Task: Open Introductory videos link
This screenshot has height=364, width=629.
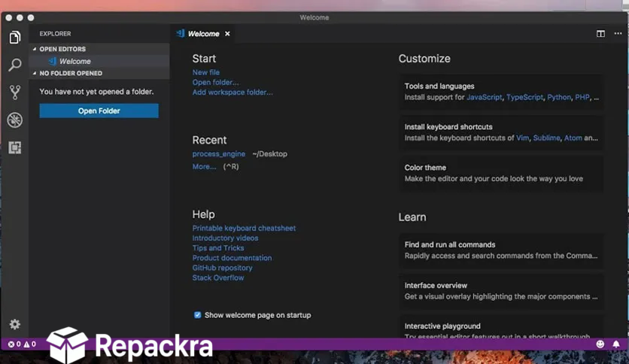Action: pos(225,238)
